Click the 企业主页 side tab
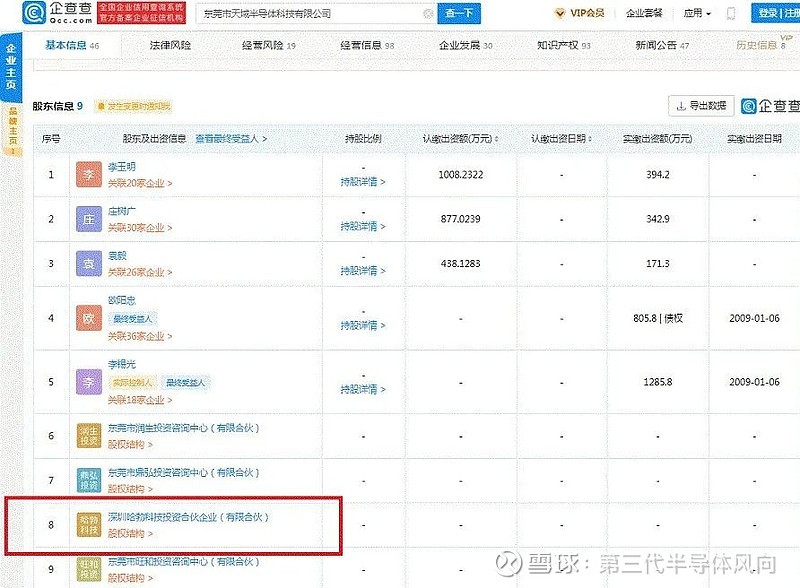Image resolution: width=800 pixels, height=588 pixels. 11,66
